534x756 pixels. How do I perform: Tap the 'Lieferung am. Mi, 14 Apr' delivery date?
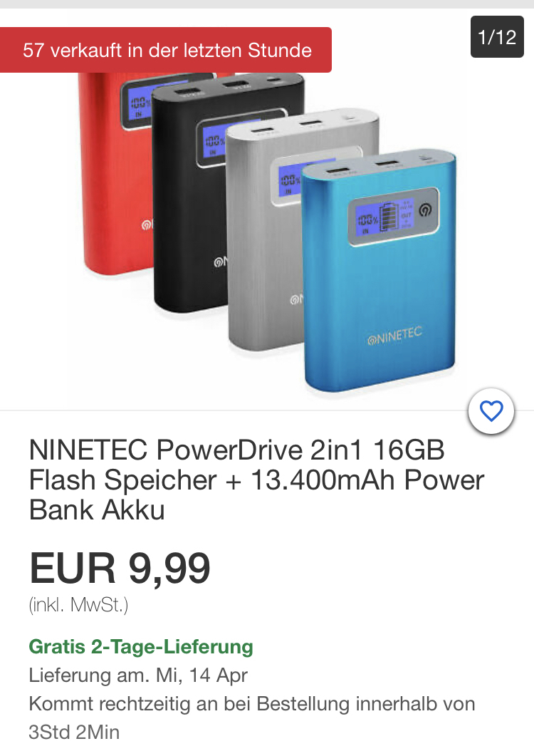(138, 675)
